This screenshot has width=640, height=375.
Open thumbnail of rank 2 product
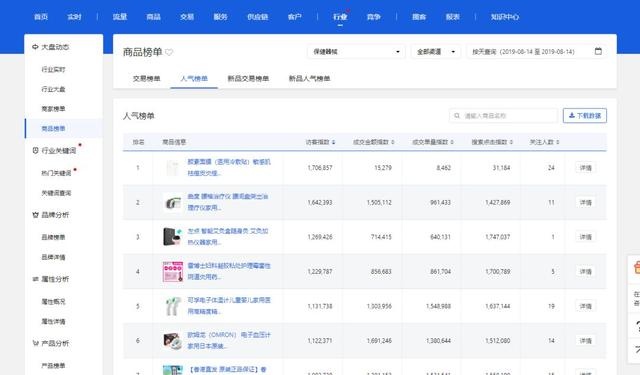coord(173,202)
